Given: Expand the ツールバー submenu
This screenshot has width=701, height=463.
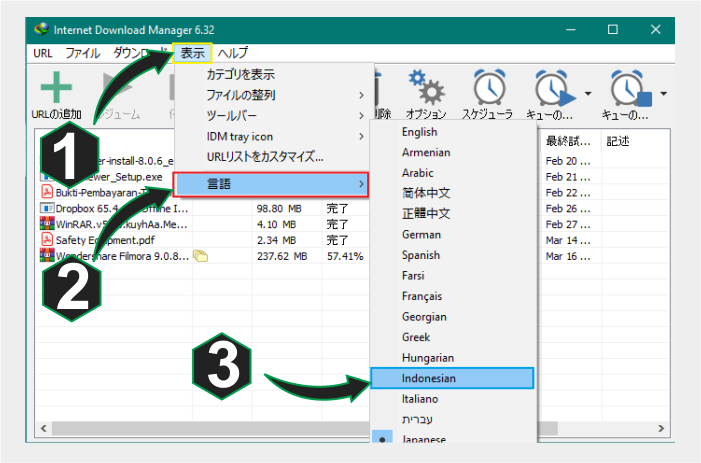Looking at the screenshot, I should (x=273, y=115).
